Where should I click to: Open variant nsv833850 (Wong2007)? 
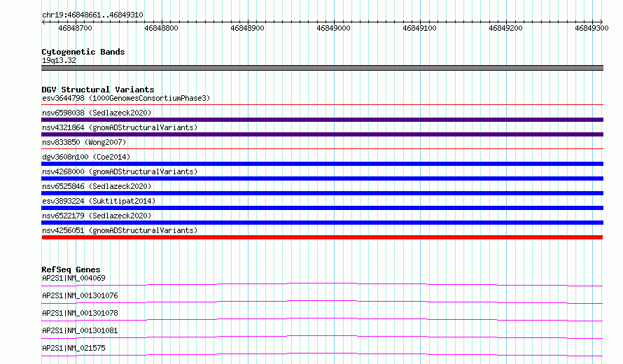pos(84,142)
